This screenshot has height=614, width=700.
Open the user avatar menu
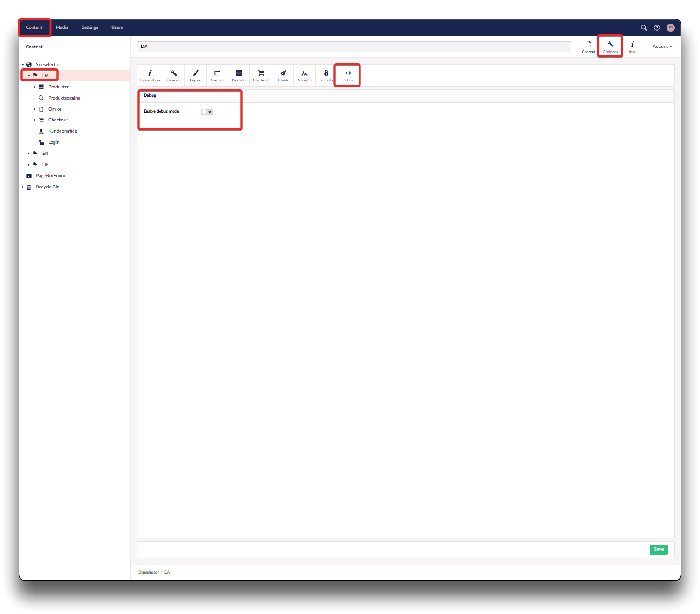670,28
